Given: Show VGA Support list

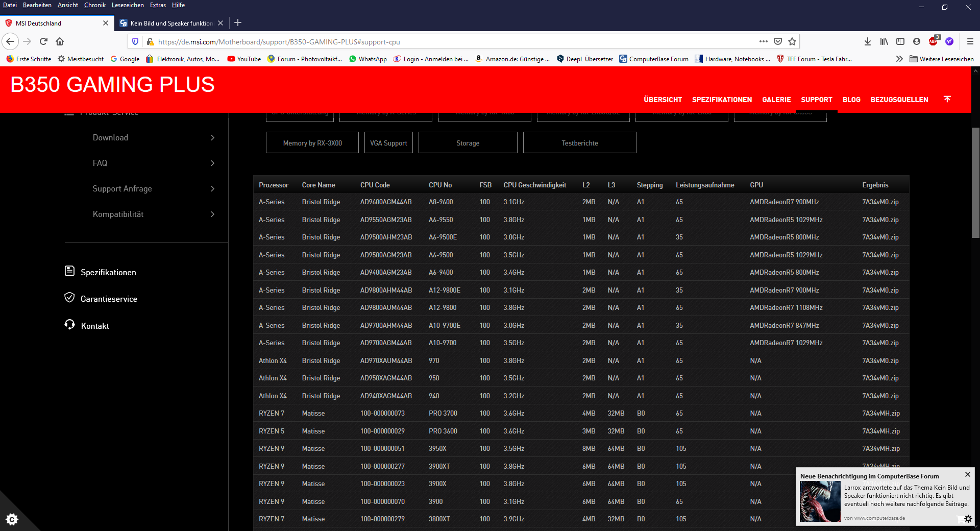Looking at the screenshot, I should (388, 142).
